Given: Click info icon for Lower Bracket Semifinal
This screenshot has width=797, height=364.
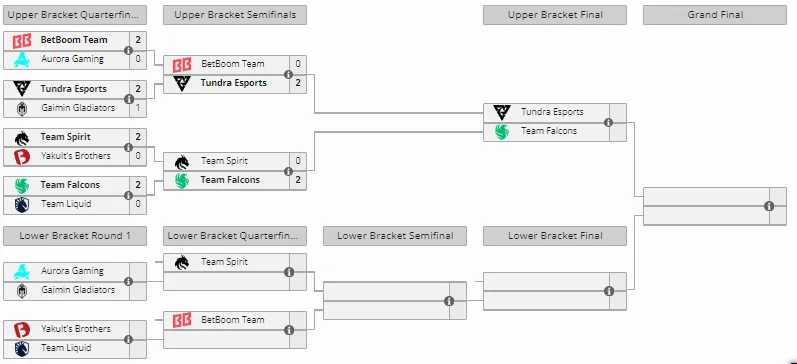Looking at the screenshot, I should [x=449, y=301].
